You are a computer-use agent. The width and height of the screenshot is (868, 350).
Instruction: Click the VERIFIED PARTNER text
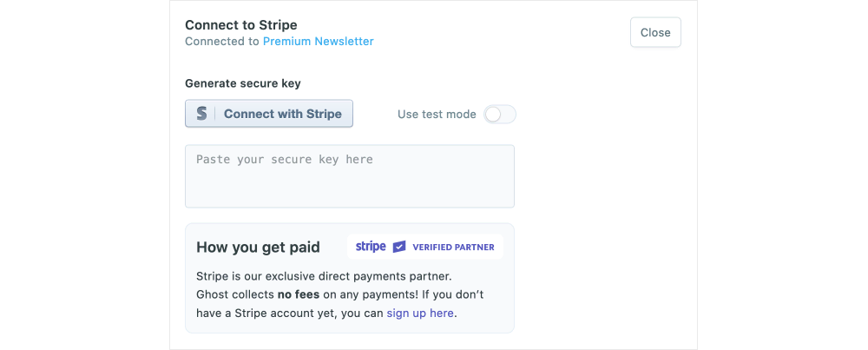tap(453, 247)
